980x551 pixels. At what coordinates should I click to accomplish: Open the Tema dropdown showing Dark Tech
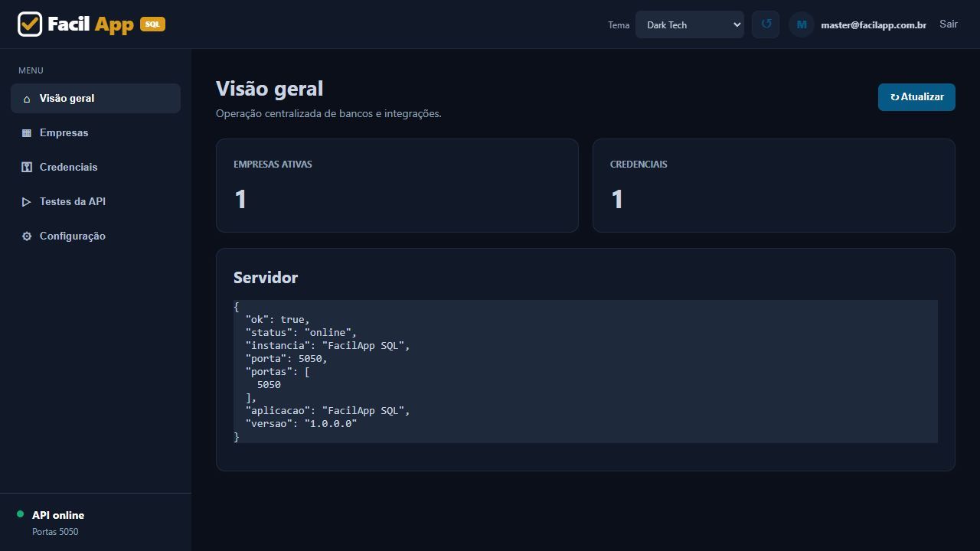(690, 24)
